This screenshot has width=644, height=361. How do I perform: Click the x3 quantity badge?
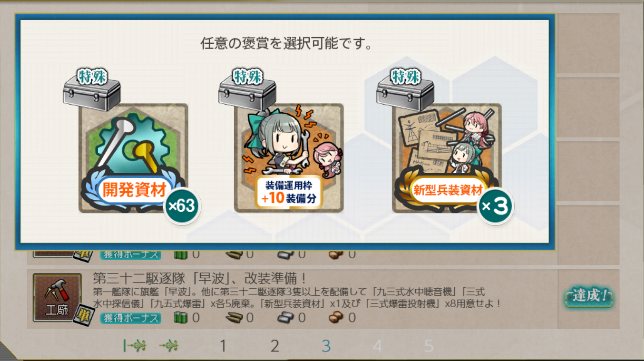tap(495, 206)
